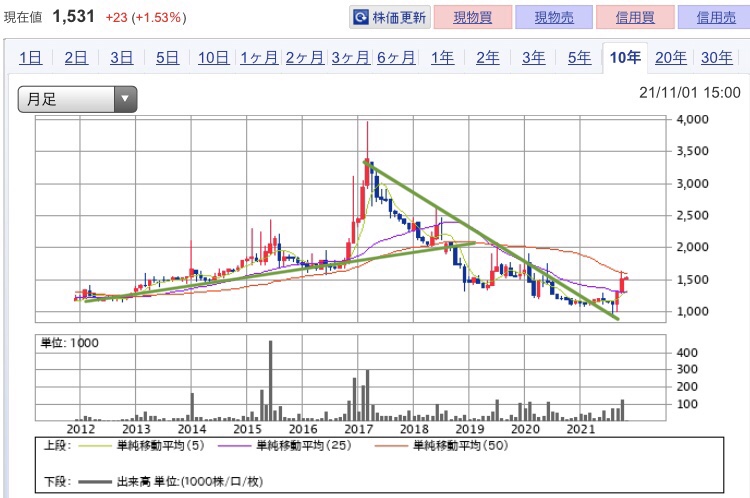The width and height of the screenshot is (750, 498).
Task: Click the 2,000 price axis label
Action: pyautogui.click(x=692, y=247)
